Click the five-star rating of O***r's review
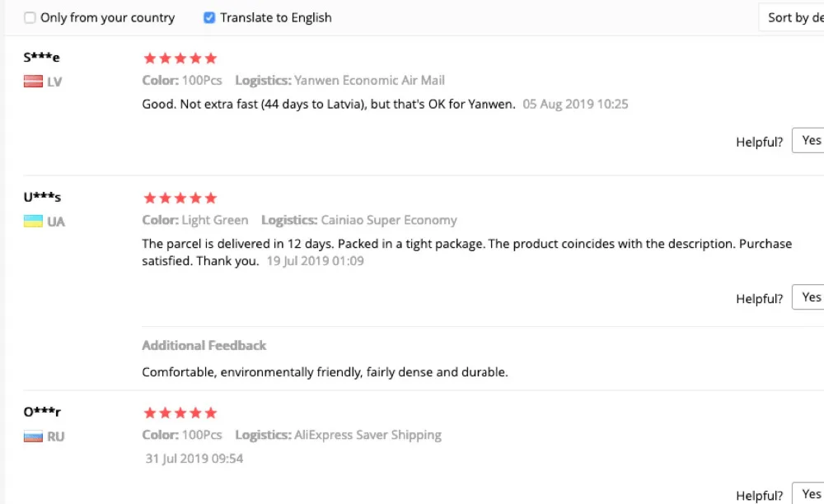Screen dimensions: 824x504 (180, 413)
